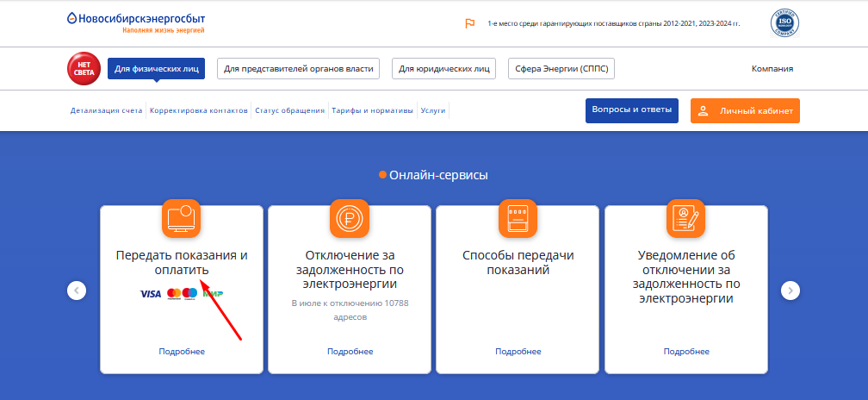
Task: Click the ISO certified badge icon
Action: (x=784, y=24)
